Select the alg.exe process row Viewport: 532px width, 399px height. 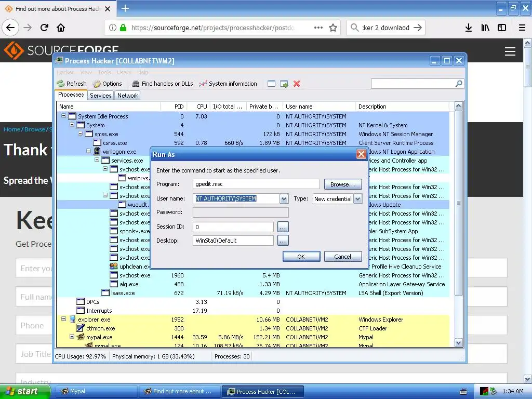[x=253, y=284]
